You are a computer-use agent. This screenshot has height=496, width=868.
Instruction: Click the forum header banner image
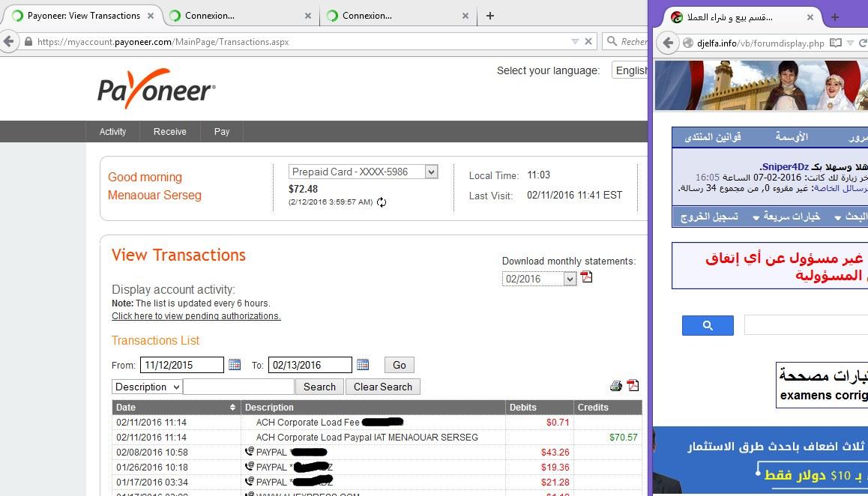pos(761,85)
